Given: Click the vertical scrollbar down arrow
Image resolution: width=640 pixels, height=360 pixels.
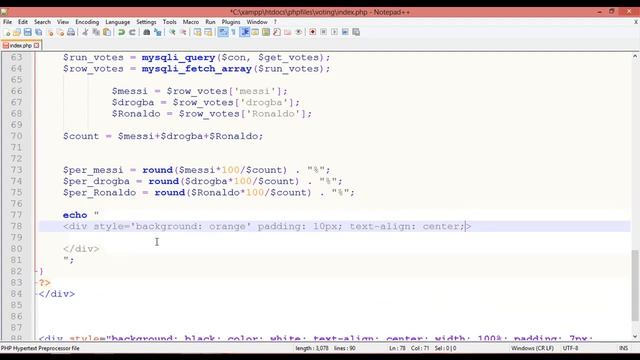Looking at the screenshot, I should coord(635,337).
